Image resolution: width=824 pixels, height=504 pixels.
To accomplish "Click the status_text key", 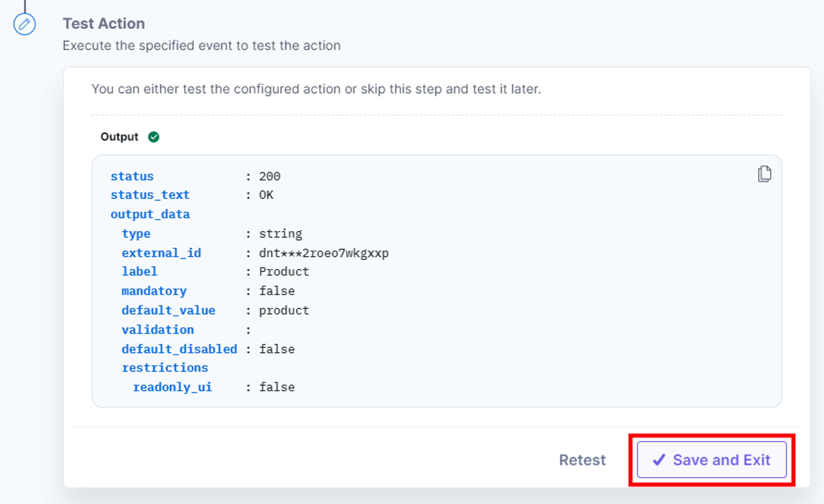I will click(x=150, y=195).
